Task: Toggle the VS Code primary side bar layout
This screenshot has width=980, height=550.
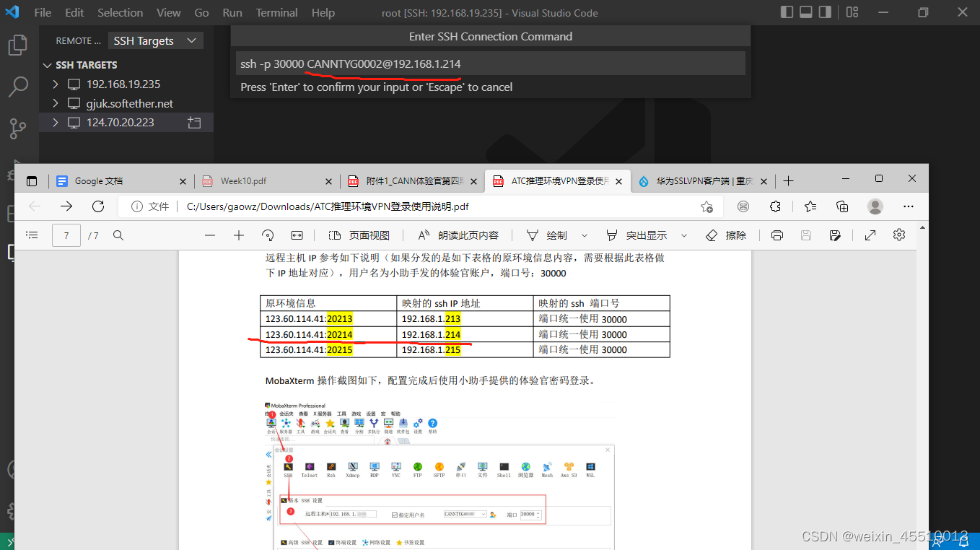Action: [787, 12]
